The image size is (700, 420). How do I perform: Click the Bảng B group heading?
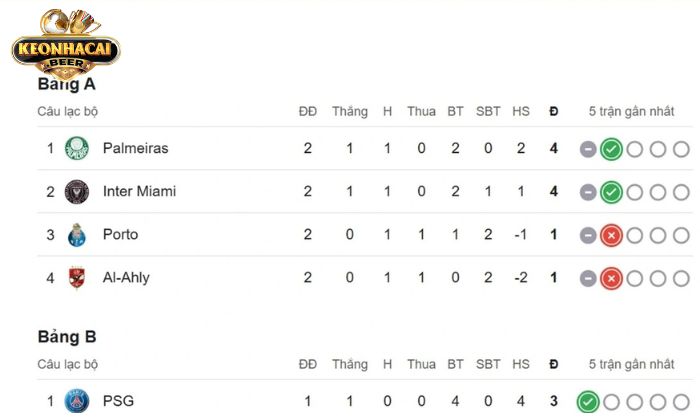click(67, 337)
